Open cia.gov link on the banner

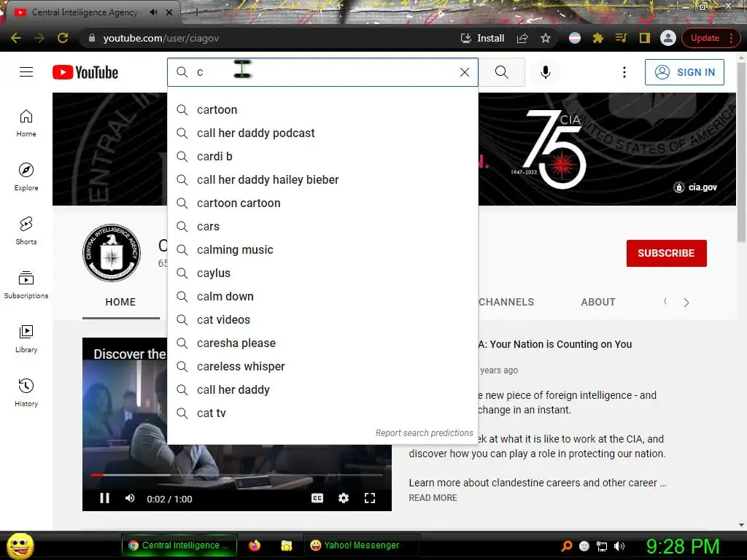[x=695, y=187]
